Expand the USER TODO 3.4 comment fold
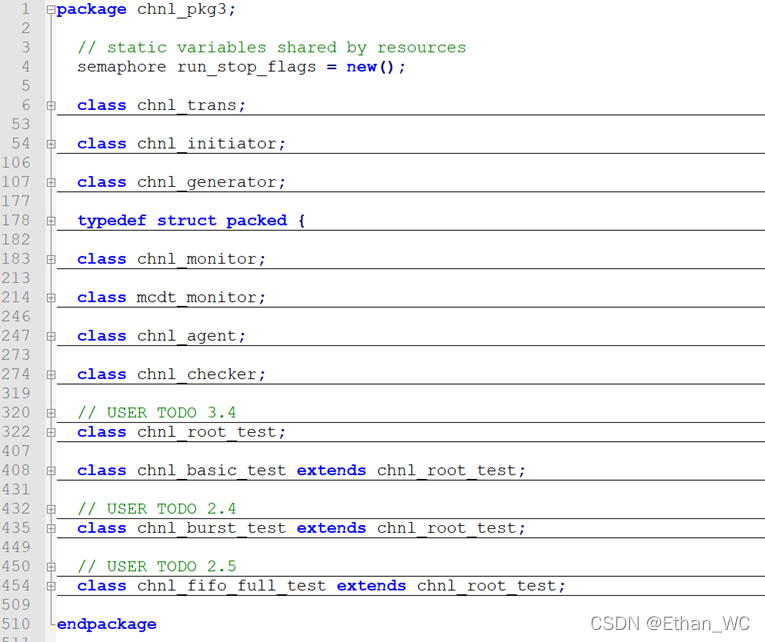 [x=51, y=413]
